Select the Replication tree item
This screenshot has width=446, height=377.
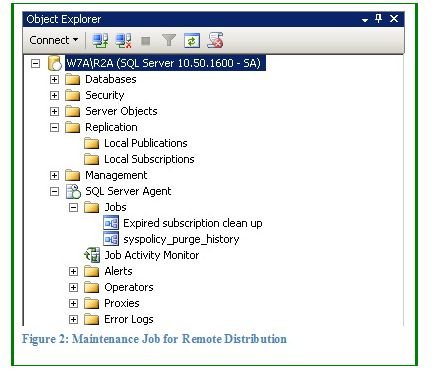tap(111, 127)
